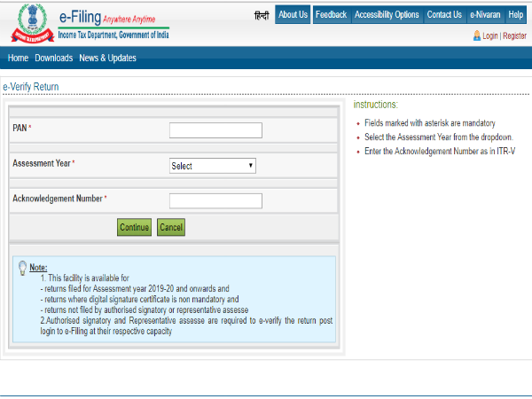Viewport: 532px width, 399px height.
Task: Click the Register link
Action: click(514, 36)
